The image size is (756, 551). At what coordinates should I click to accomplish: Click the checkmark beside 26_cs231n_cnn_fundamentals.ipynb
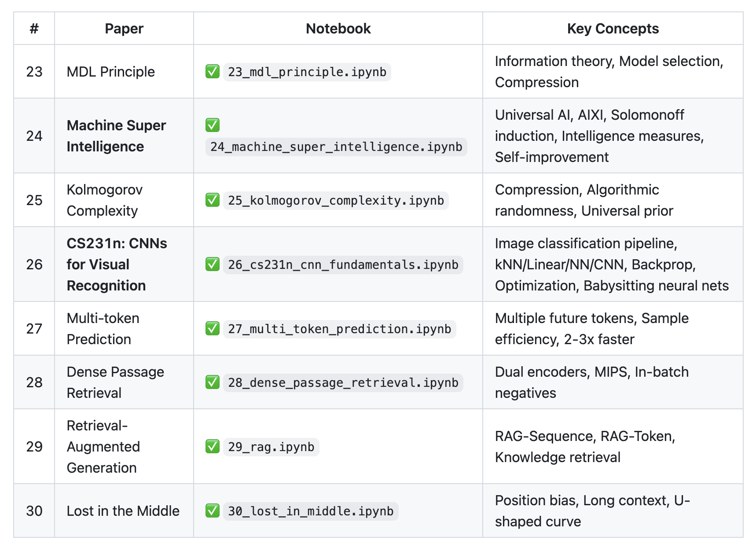click(x=213, y=264)
